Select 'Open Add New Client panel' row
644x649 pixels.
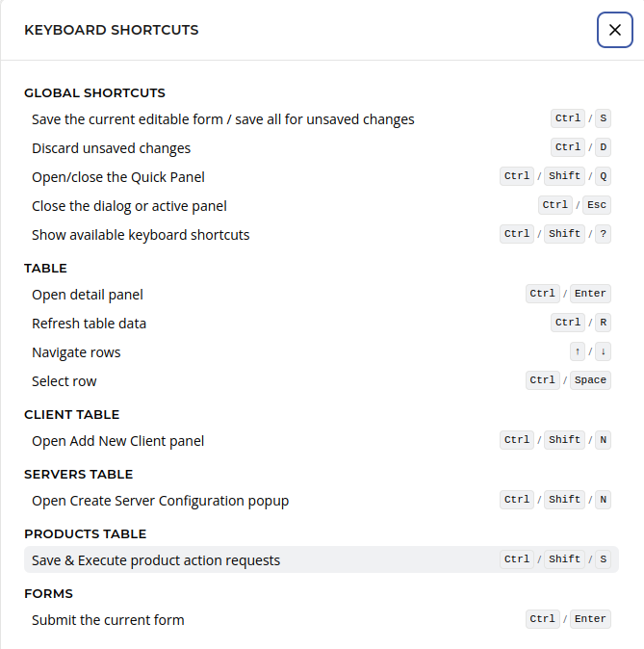point(322,441)
